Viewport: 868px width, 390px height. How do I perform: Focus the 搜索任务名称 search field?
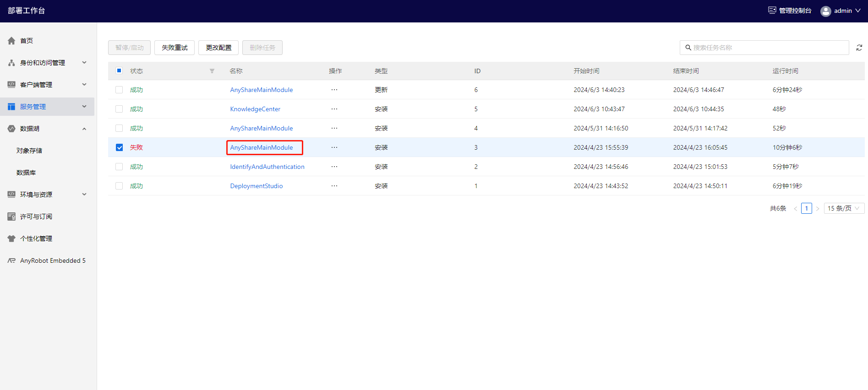(x=764, y=48)
